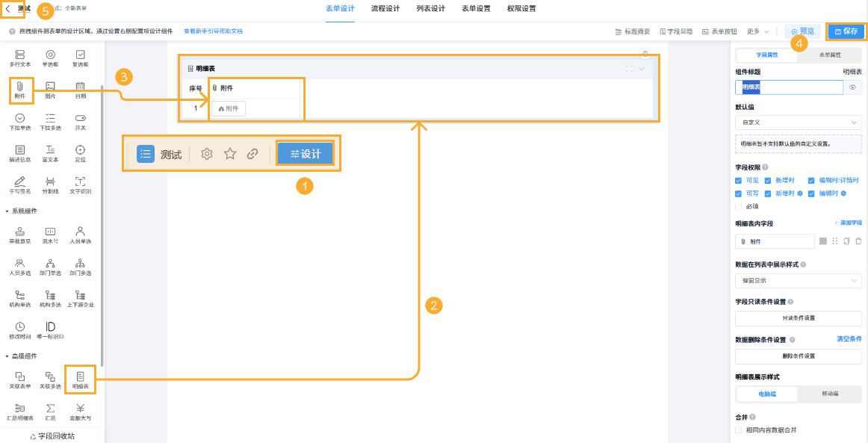Pick the 手写签名 signature component
This screenshot has width=868, height=443.
click(19, 185)
